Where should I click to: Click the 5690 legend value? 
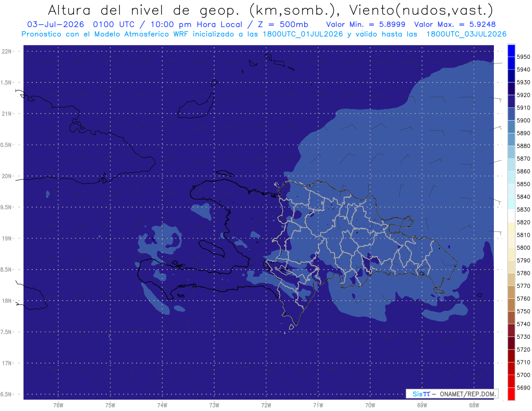point(523,388)
